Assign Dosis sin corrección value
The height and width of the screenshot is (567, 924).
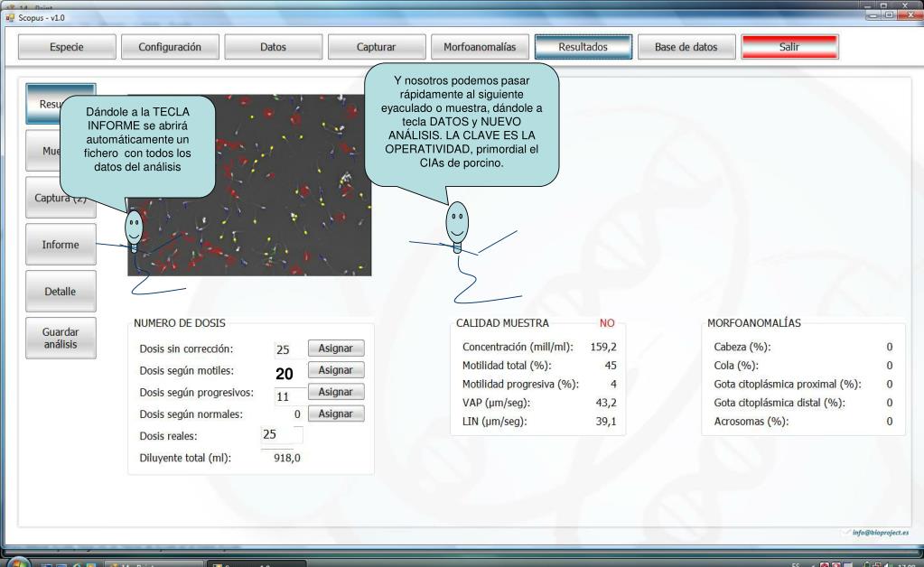[336, 348]
